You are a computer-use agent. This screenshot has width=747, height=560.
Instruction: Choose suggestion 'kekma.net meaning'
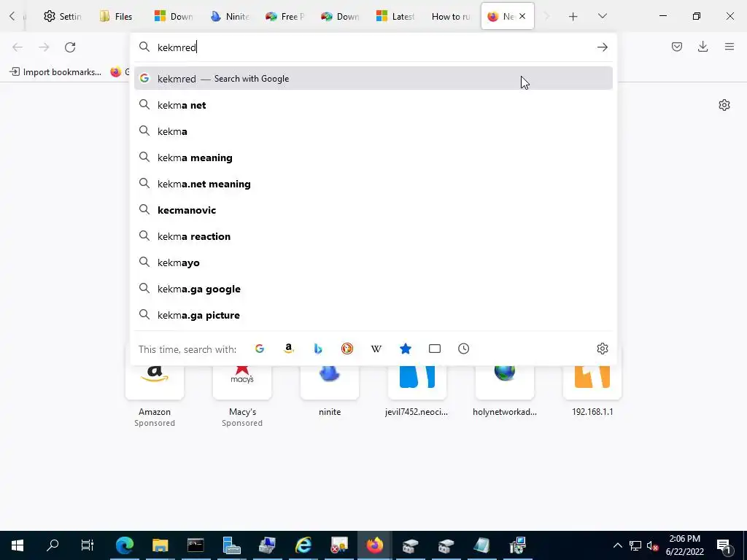373,183
